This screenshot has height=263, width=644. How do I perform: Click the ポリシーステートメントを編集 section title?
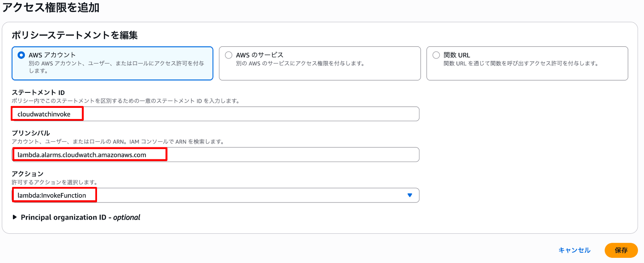tap(75, 35)
